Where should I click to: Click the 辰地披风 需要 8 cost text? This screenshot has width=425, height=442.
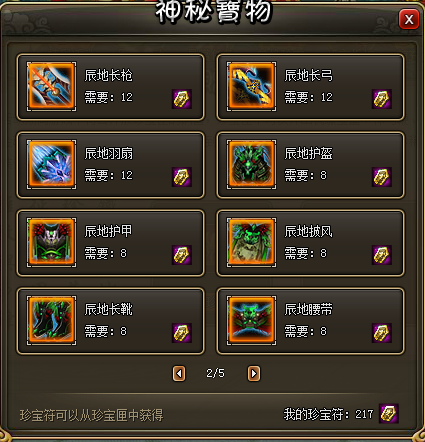coord(305,254)
